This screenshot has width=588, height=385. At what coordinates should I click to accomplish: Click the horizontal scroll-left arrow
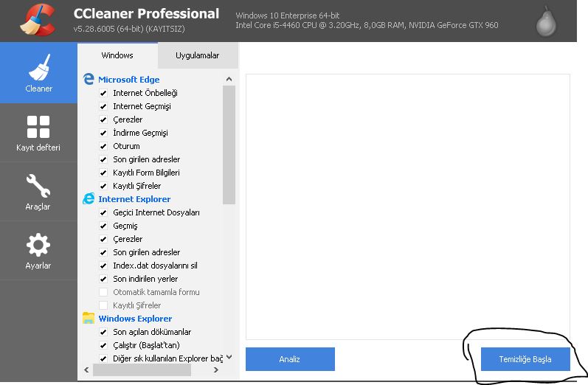click(86, 370)
